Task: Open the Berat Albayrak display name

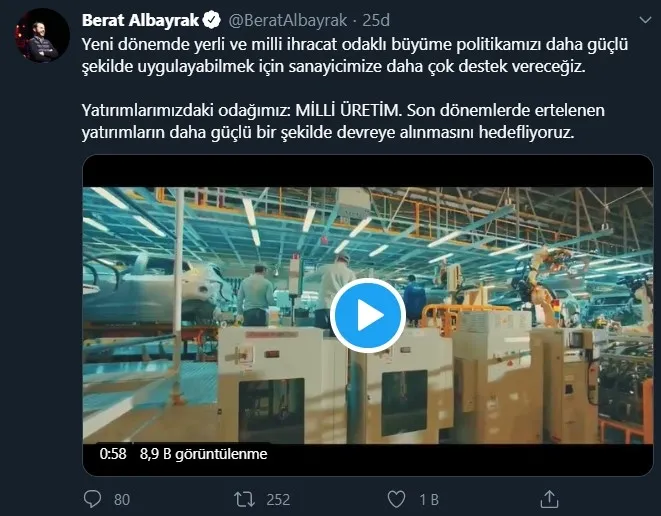Action: tap(140, 20)
